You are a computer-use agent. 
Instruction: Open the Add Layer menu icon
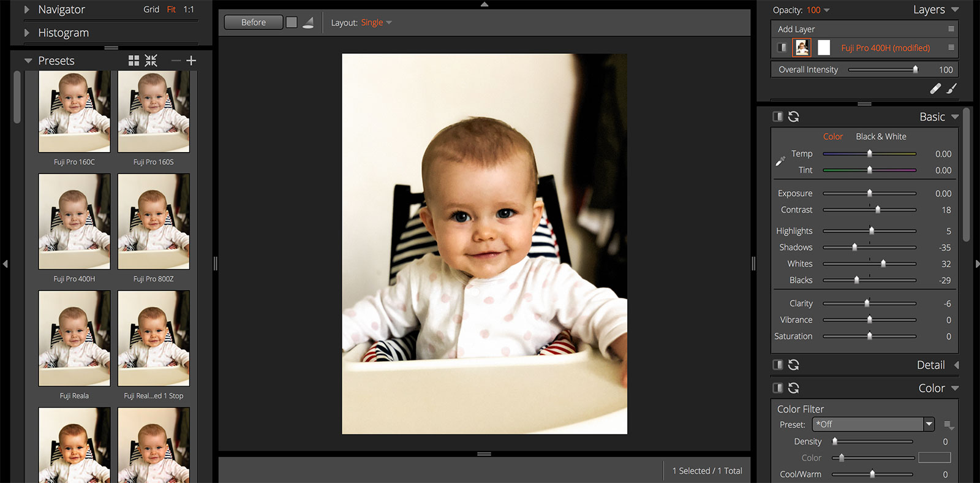pyautogui.click(x=951, y=29)
